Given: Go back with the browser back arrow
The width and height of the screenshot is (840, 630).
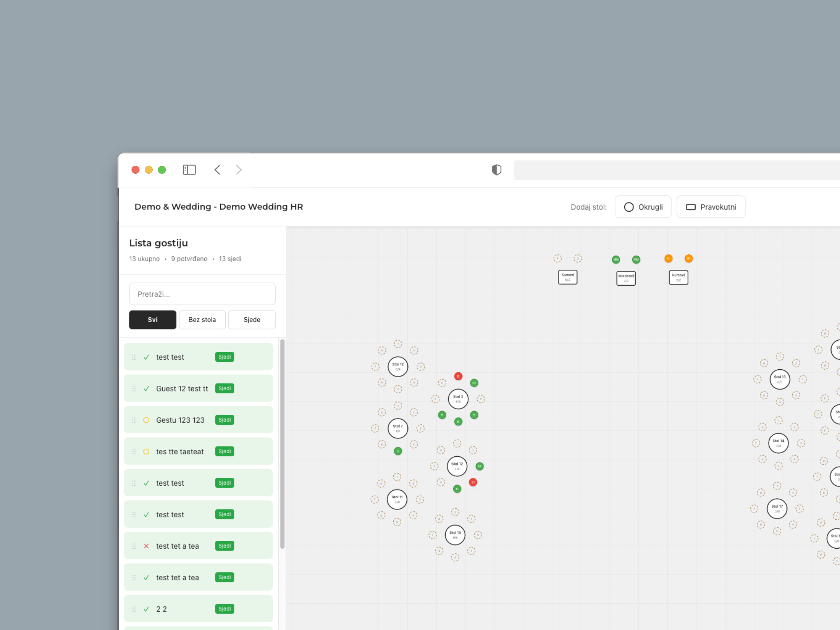Looking at the screenshot, I should [x=217, y=170].
